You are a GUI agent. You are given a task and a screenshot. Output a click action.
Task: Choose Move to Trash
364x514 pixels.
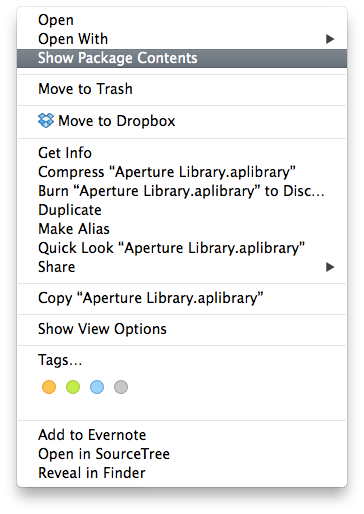pos(182,89)
